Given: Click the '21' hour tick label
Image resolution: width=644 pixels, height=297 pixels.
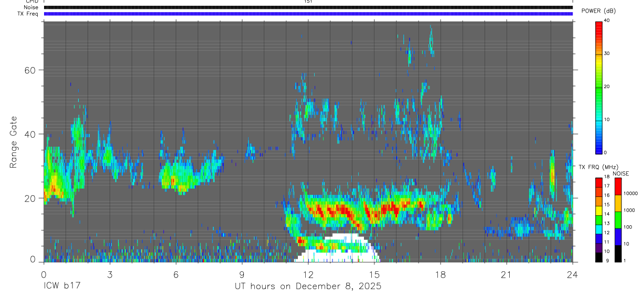Looking at the screenshot, I should coord(507,274).
